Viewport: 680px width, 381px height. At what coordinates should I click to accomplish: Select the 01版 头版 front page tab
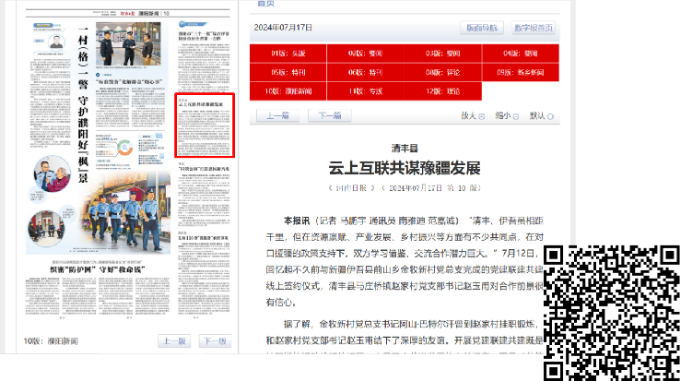(288, 53)
